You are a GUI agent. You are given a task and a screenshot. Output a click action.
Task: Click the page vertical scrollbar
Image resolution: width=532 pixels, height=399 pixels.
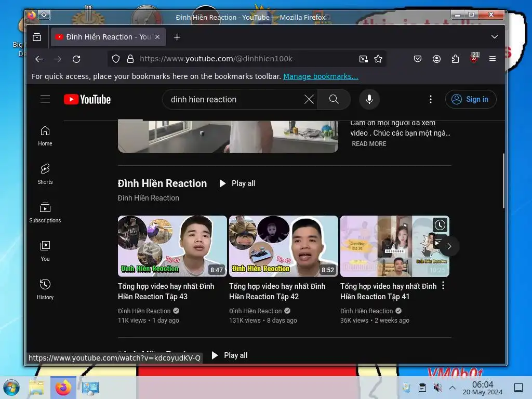click(503, 181)
